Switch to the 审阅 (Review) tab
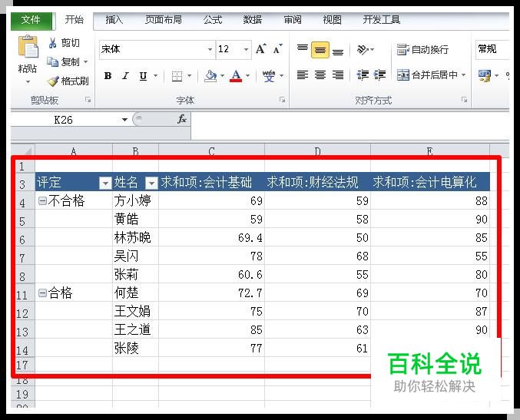 point(293,20)
